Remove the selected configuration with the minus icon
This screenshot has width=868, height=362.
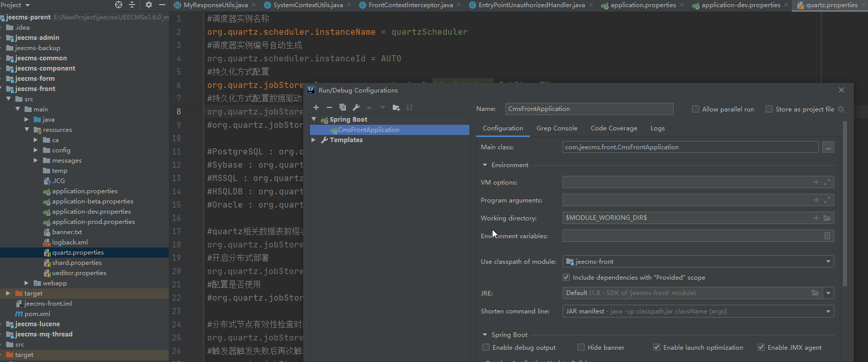pyautogui.click(x=329, y=107)
